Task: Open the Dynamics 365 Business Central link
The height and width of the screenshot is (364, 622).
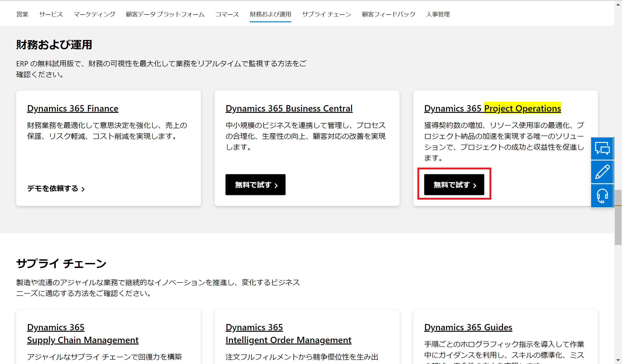Action: 289,108
